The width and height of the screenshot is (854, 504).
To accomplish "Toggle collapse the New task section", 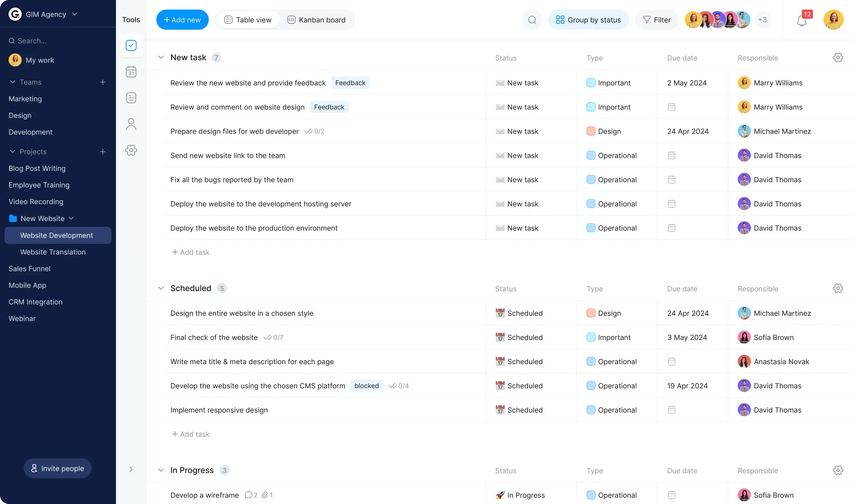I will pos(160,57).
